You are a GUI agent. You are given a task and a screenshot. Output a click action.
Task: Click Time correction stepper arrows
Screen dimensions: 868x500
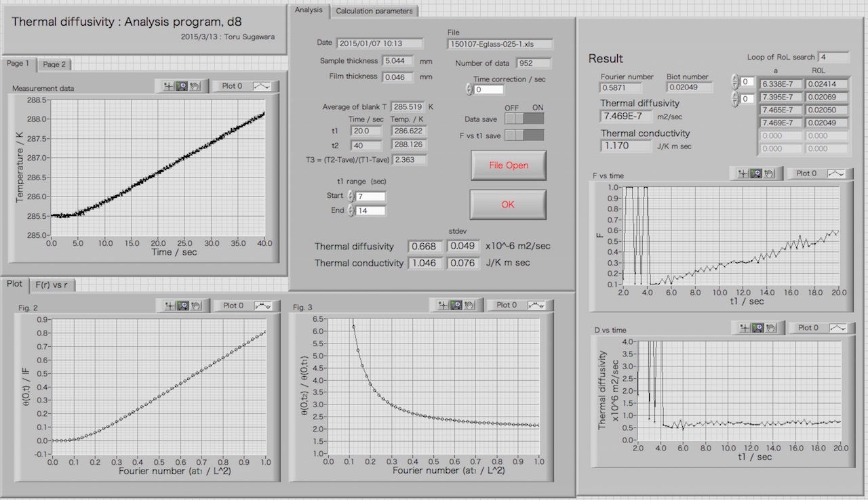pyautogui.click(x=469, y=89)
